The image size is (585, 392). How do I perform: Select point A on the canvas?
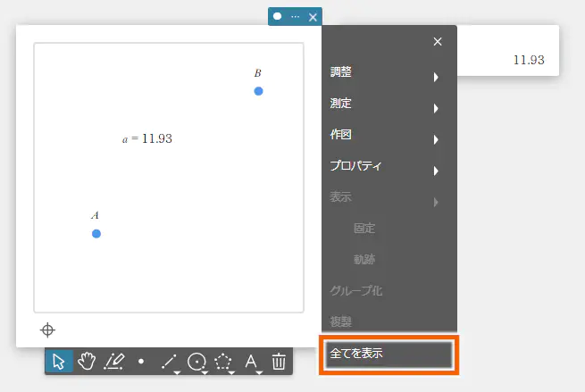[96, 234]
